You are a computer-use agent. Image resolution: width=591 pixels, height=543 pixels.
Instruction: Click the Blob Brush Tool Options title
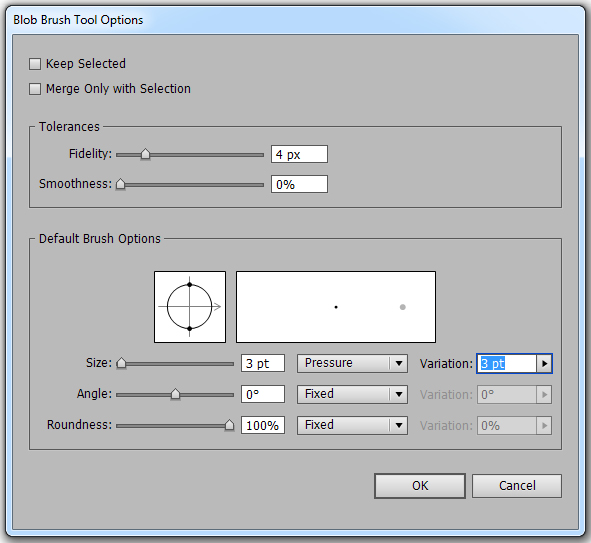tap(78, 20)
